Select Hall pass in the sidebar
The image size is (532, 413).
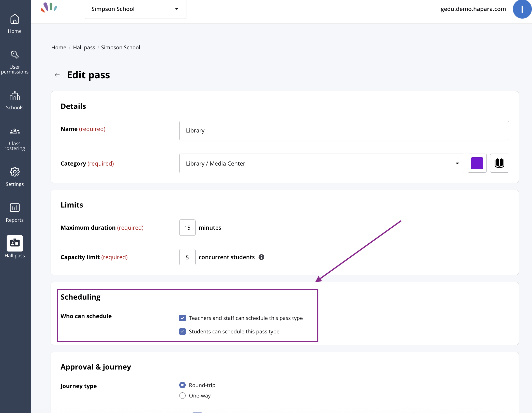15,247
